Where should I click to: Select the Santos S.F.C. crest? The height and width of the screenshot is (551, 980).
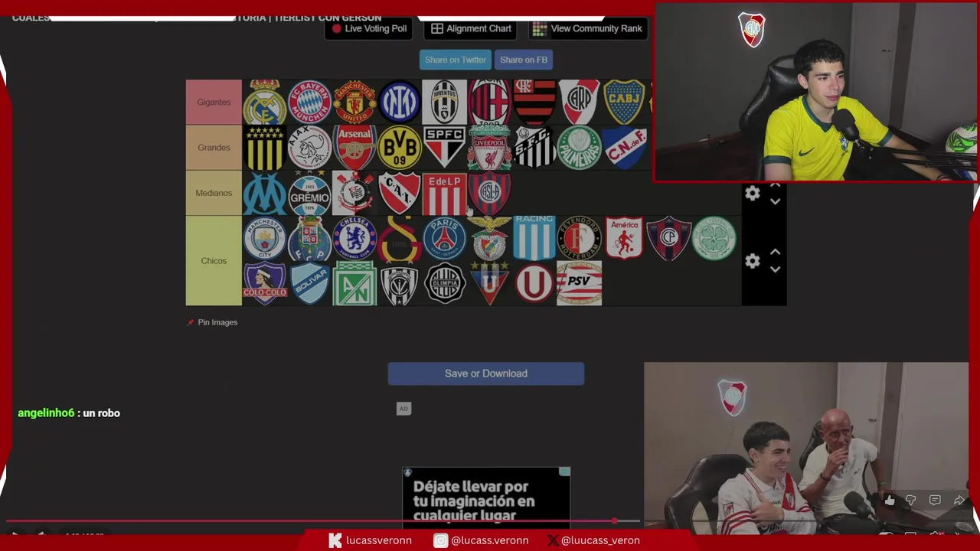coord(534,148)
